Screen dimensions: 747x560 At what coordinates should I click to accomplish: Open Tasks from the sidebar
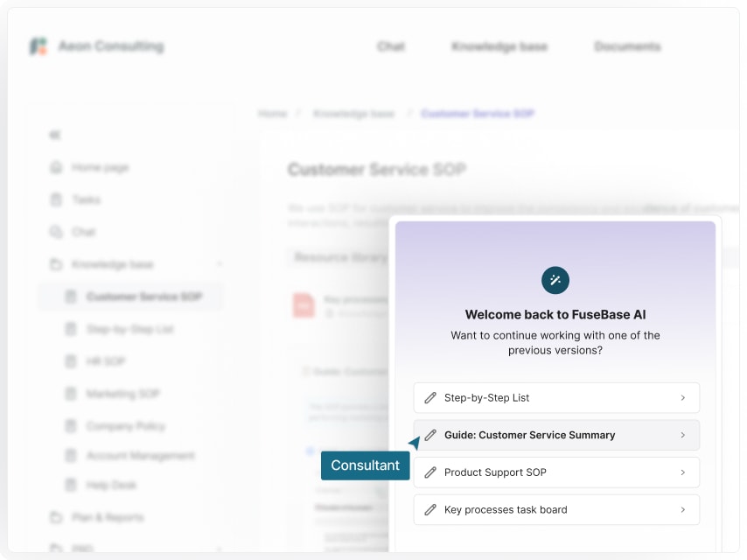pyautogui.click(x=87, y=199)
